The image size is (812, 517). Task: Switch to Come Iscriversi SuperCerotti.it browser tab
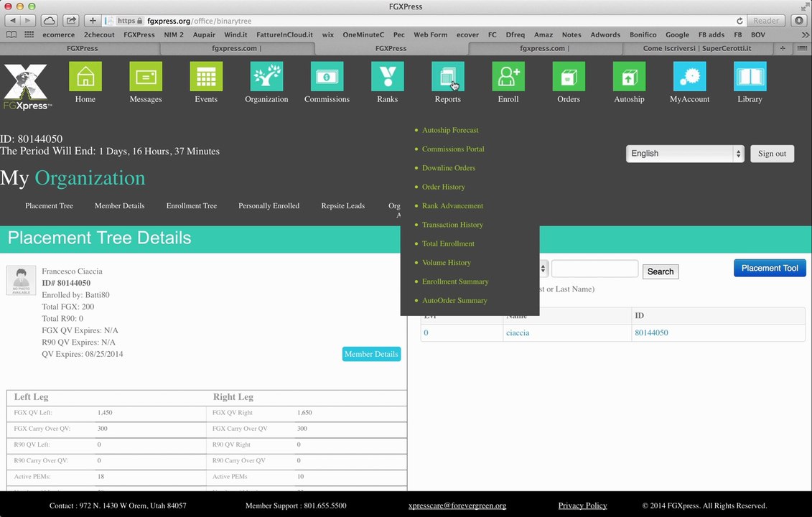click(x=697, y=48)
